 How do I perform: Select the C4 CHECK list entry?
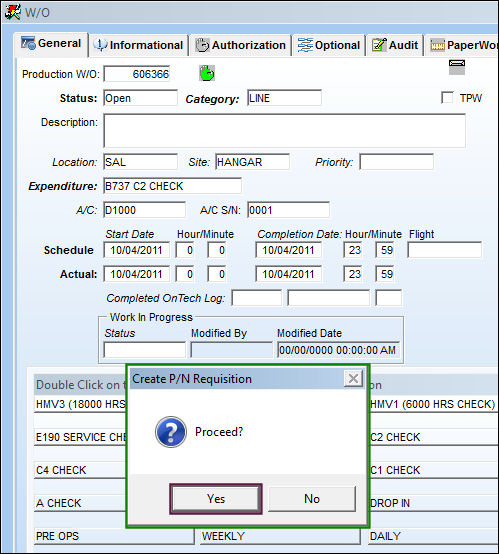[x=80, y=470]
